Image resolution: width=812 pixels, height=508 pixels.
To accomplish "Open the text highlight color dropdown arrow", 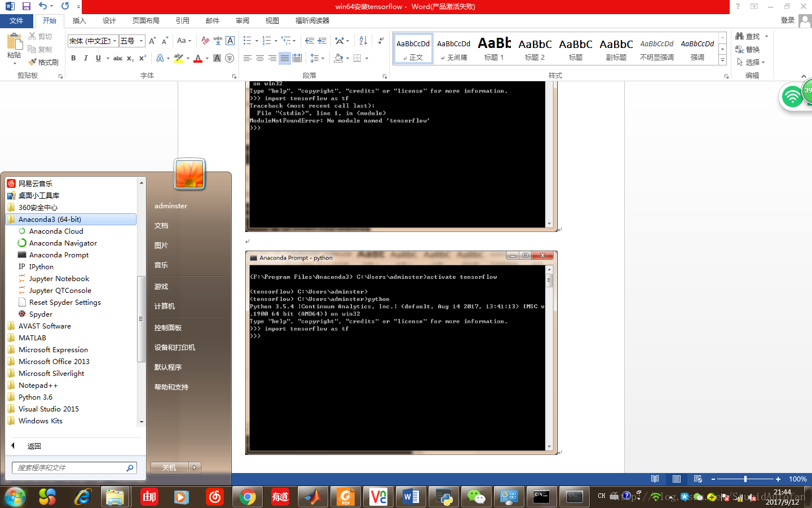I will 188,58.
